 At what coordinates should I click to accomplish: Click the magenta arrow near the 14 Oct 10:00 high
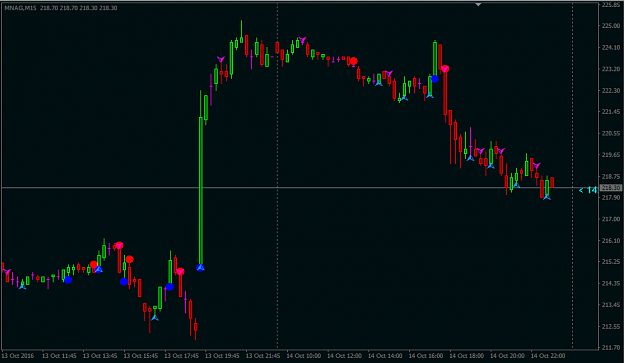pyautogui.click(x=302, y=40)
